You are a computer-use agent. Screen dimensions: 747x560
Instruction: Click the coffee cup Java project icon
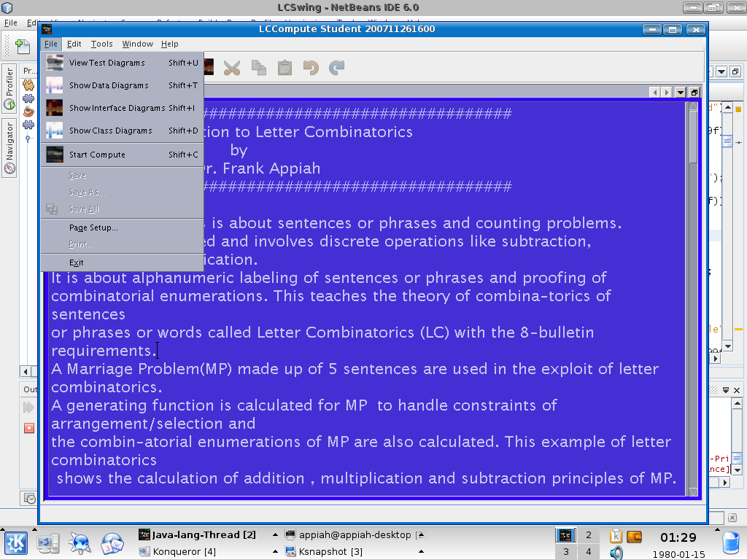pyautogui.click(x=28, y=112)
